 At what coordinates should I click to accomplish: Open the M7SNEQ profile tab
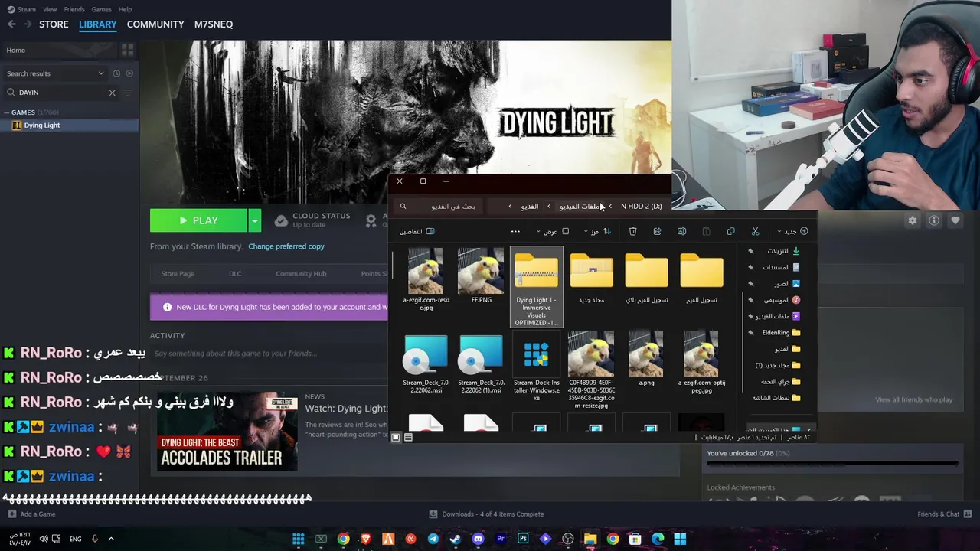point(214,24)
